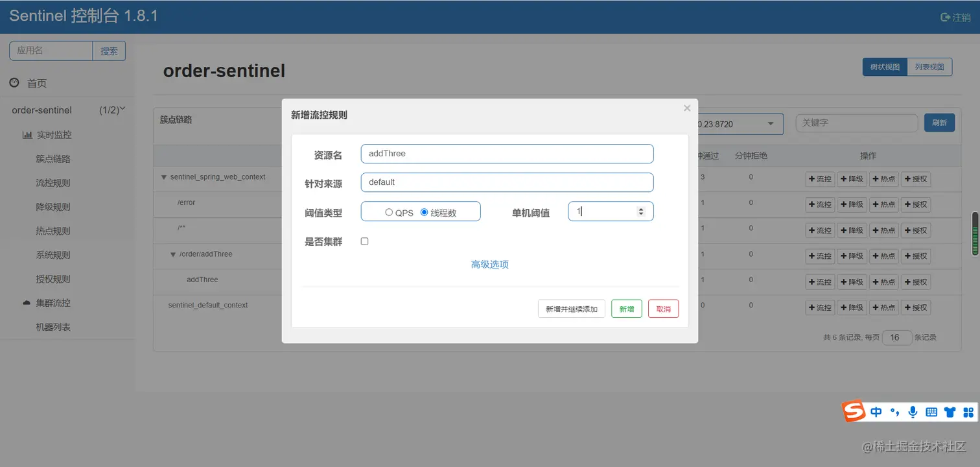This screenshot has height=467, width=980.
Task: Open 簇点链路 in sidebar
Action: click(x=53, y=159)
